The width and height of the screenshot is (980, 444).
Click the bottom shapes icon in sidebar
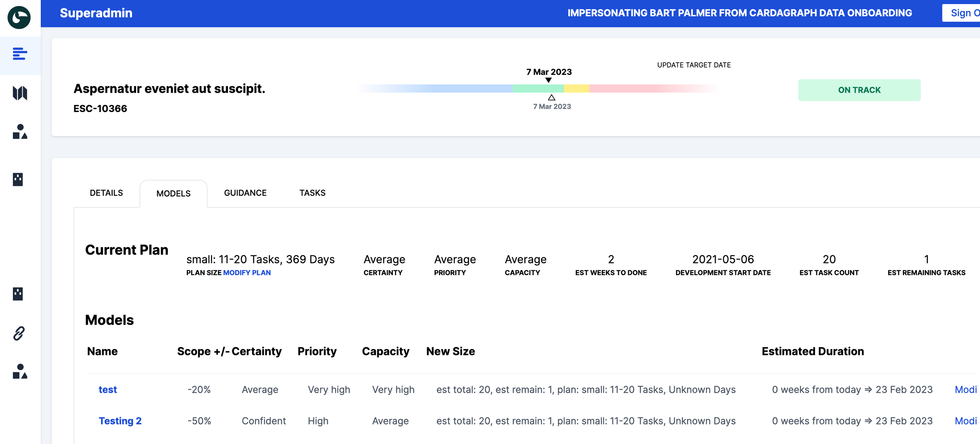point(20,371)
